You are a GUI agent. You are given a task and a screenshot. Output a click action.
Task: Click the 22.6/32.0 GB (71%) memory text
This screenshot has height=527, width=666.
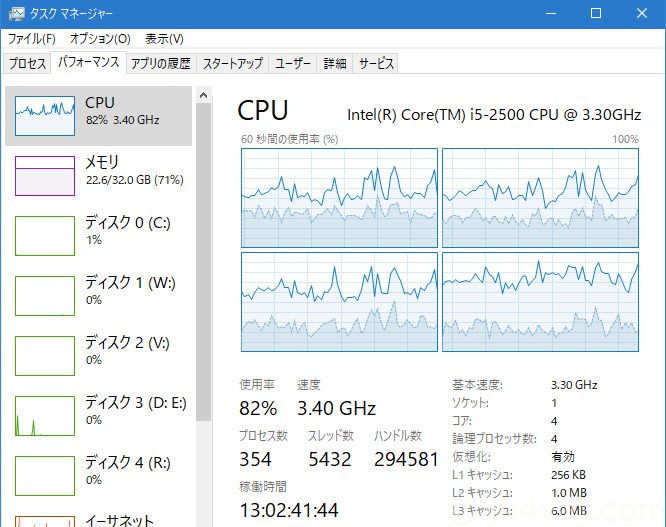135,180
